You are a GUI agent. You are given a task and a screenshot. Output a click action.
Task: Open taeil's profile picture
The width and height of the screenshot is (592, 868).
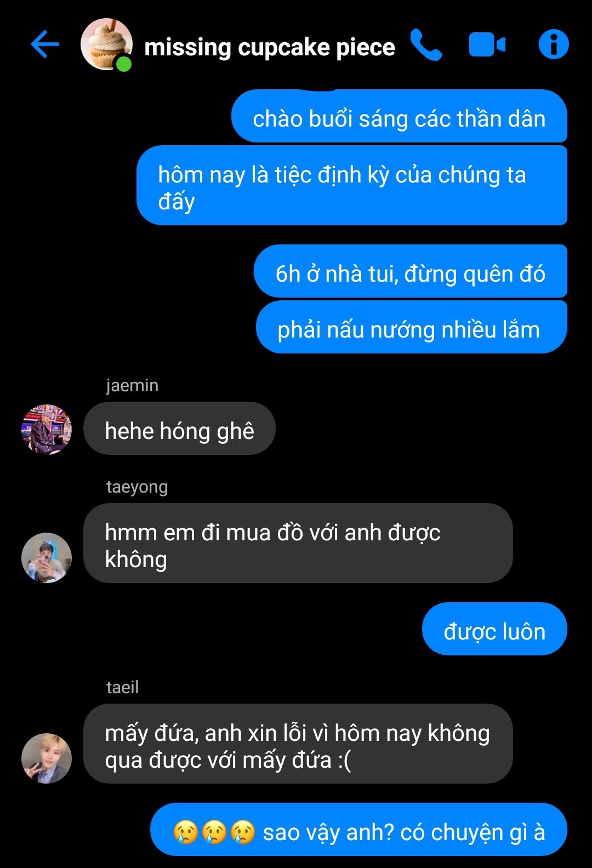coord(47,758)
